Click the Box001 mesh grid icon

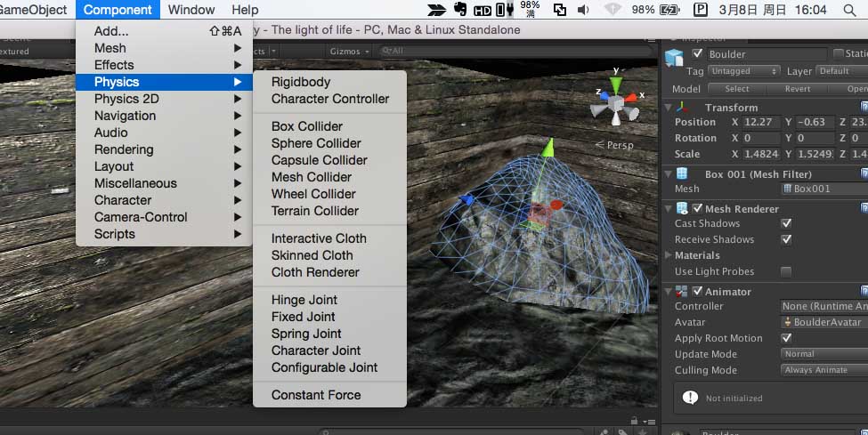pyautogui.click(x=787, y=189)
